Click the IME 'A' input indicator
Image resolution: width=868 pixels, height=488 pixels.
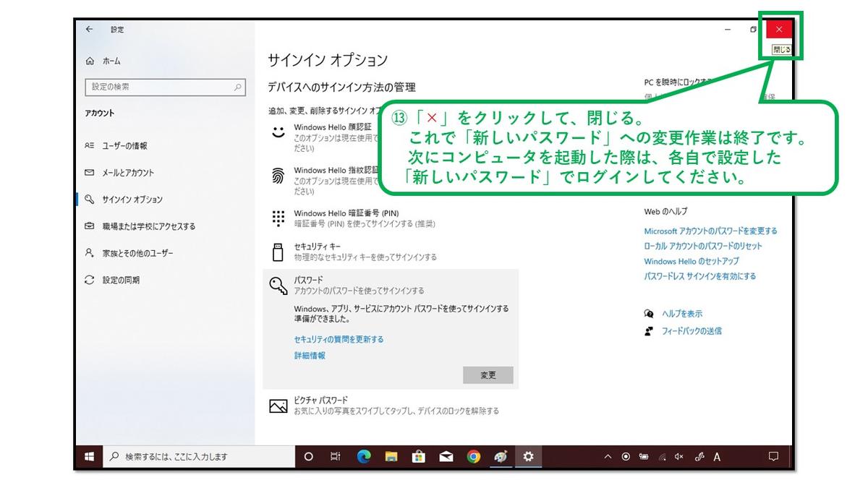pyautogui.click(x=717, y=456)
